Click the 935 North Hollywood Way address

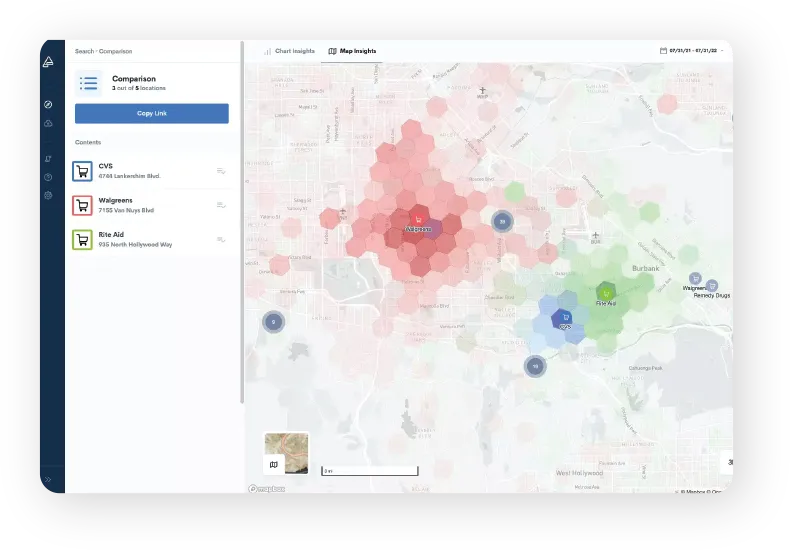pos(135,244)
